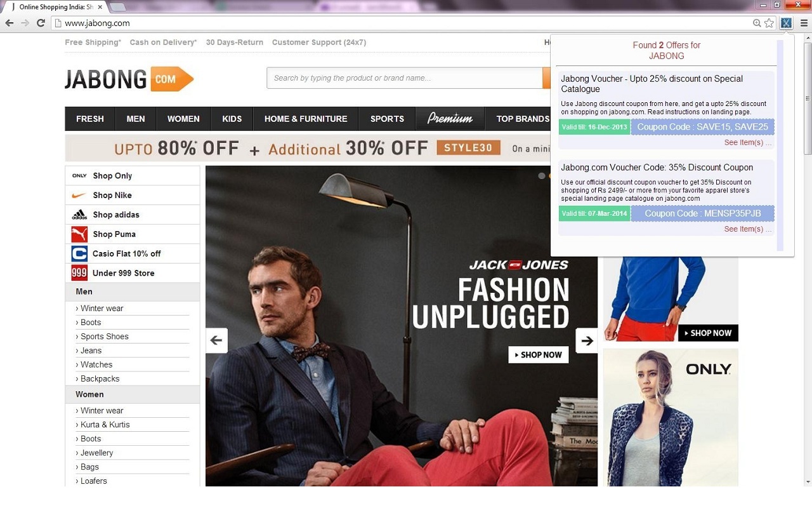Open the Chrome menu icon
Viewport: 812px width, 508px height.
(x=804, y=23)
